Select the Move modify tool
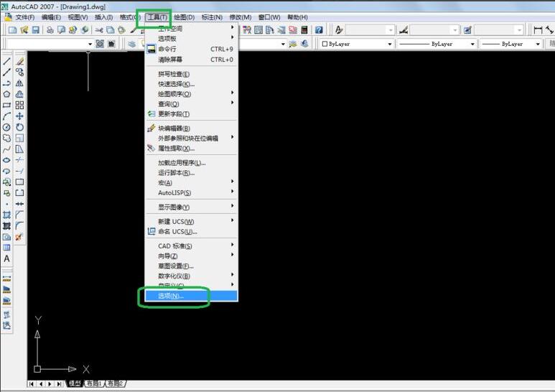This screenshot has width=555, height=392. (x=20, y=116)
